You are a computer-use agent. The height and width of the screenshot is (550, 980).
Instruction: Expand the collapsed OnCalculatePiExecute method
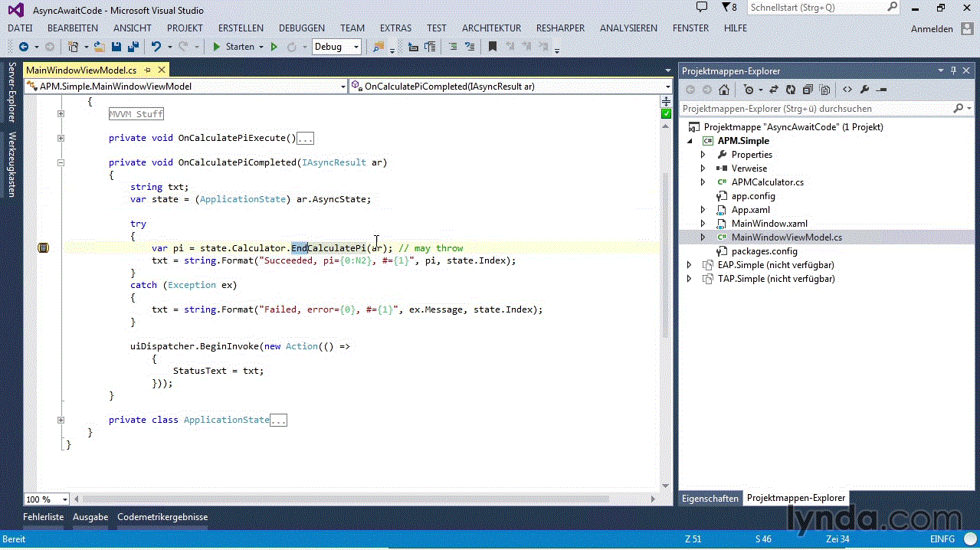click(x=61, y=139)
